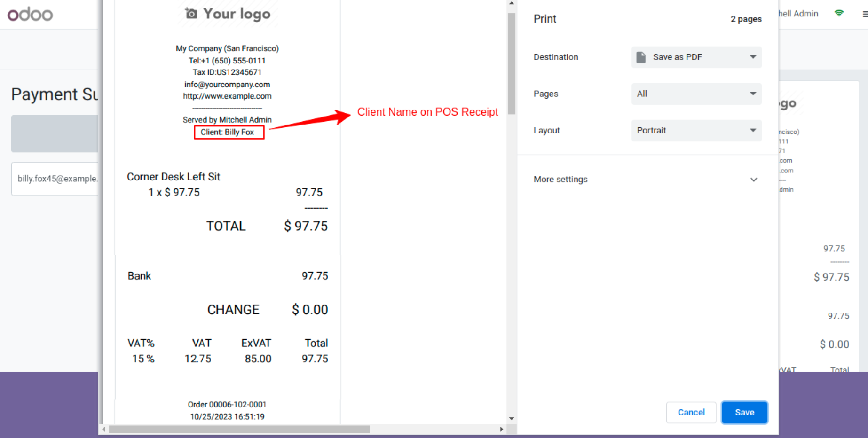Screen dimensions: 868x438
Task: Click 'Served by Mitchell Admin' text
Action: pos(227,120)
